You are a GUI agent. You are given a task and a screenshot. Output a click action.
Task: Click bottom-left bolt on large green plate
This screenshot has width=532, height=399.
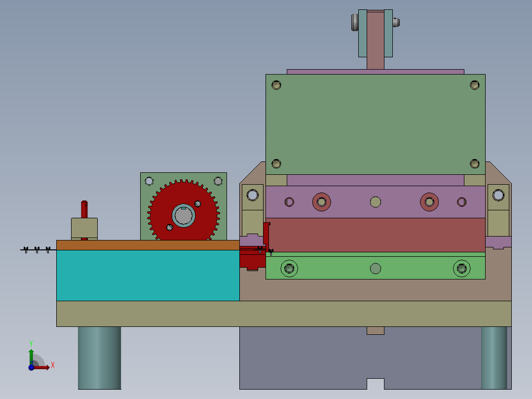276,163
